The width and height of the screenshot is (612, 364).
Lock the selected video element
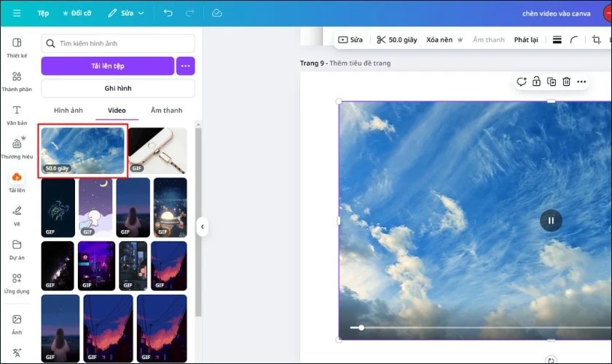pyautogui.click(x=536, y=82)
